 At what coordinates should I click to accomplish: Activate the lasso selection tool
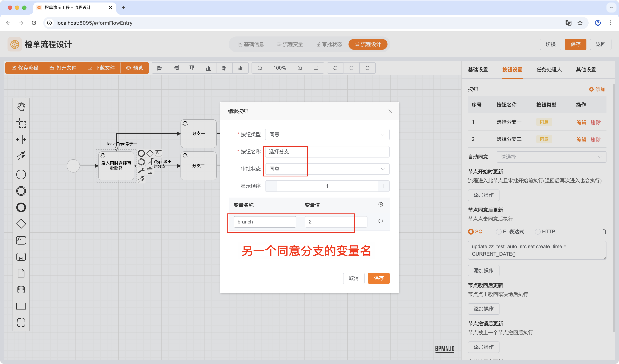21,123
